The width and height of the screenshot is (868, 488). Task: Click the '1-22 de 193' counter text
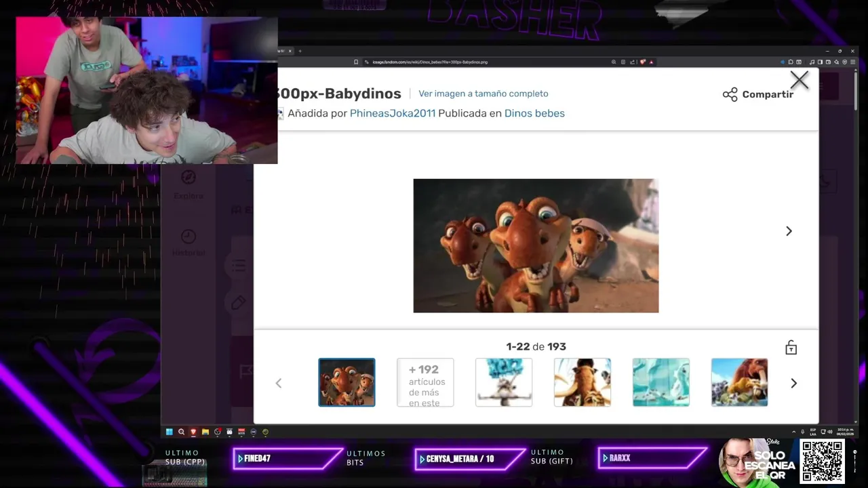[x=536, y=346]
